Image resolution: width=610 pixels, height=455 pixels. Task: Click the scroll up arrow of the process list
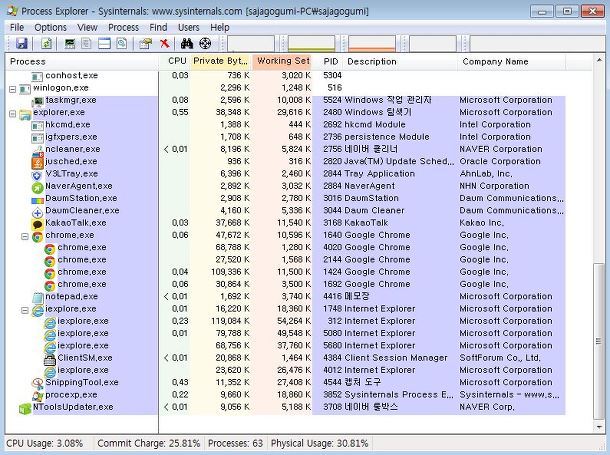pyautogui.click(x=599, y=60)
